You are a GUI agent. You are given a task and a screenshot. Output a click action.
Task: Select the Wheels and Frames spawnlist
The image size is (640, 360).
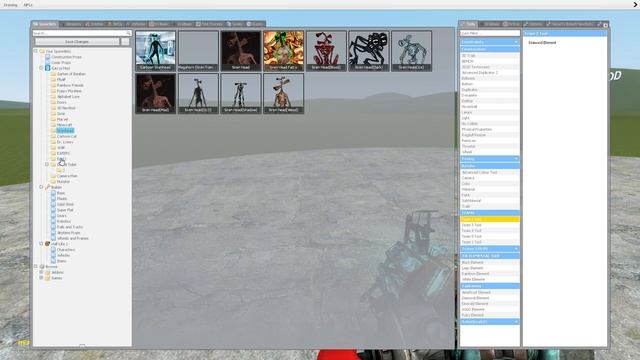(72, 238)
